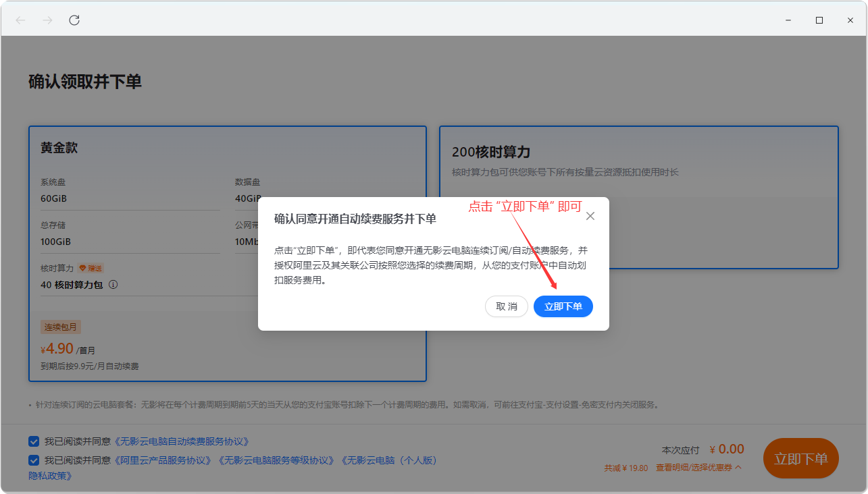Minimize the application window
This screenshot has width=868, height=494.
(x=788, y=20)
